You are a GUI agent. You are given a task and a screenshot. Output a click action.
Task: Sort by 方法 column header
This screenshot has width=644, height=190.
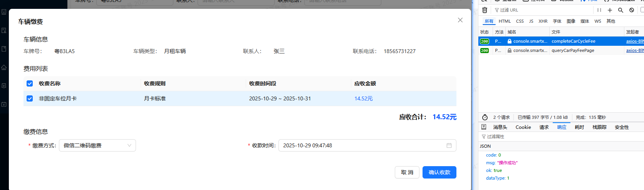point(499,32)
